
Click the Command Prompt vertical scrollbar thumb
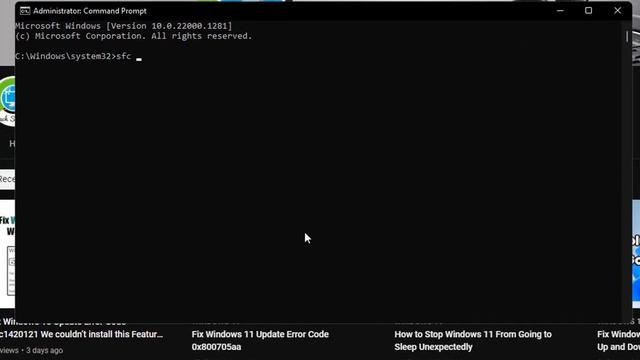tap(627, 36)
